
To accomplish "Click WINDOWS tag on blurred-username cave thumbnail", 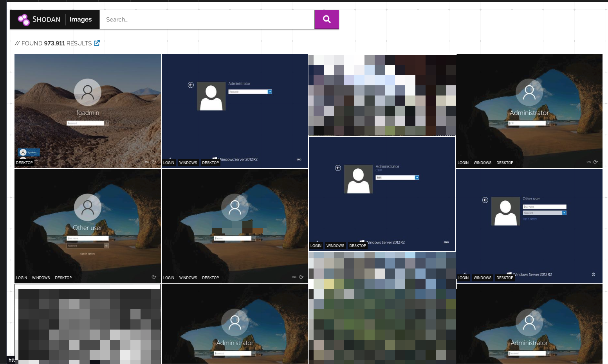I will (x=188, y=278).
